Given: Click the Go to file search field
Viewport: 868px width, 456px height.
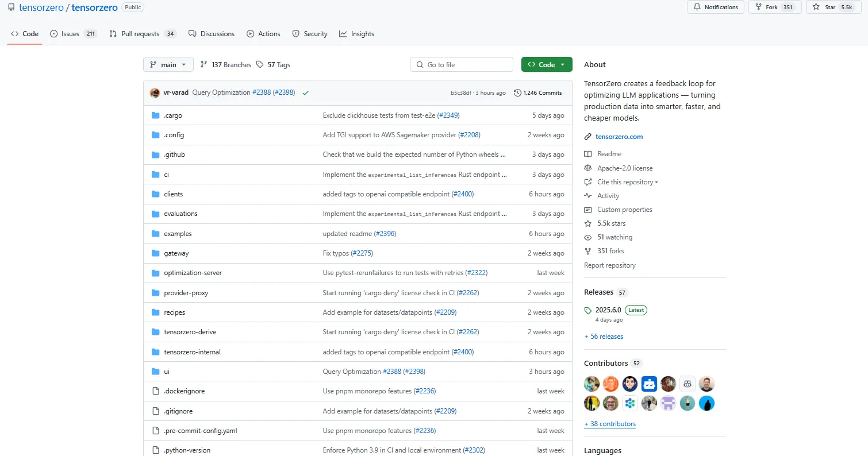Looking at the screenshot, I should (x=462, y=65).
